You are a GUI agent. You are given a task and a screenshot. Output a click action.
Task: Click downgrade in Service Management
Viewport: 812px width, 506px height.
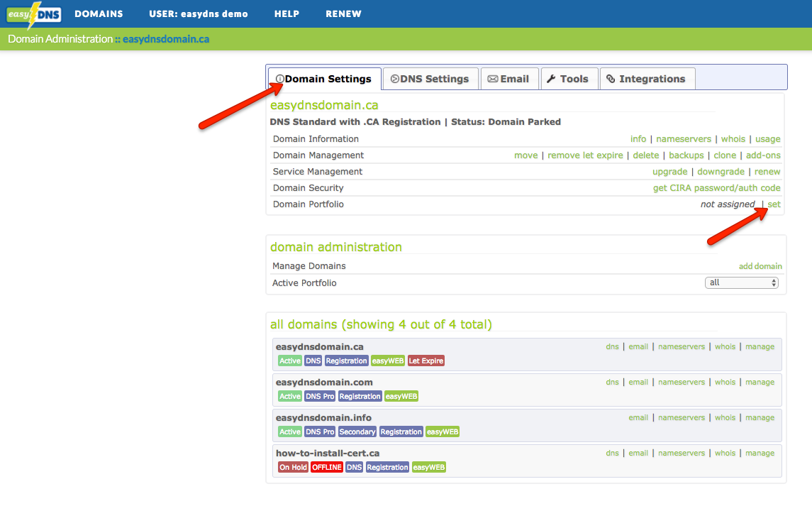point(721,172)
